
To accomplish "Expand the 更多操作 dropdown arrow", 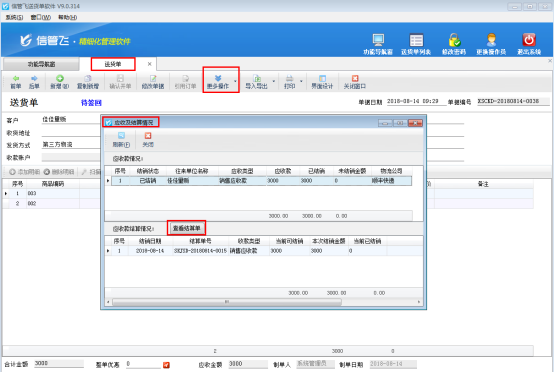I will [235, 81].
